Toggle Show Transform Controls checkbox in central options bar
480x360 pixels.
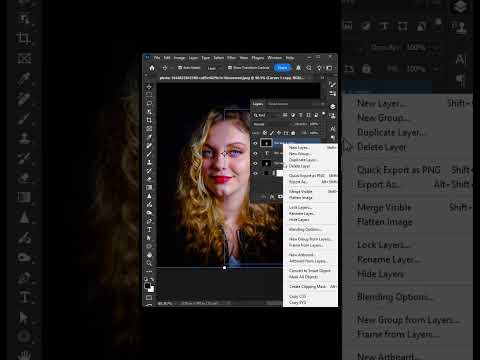pos(230,68)
